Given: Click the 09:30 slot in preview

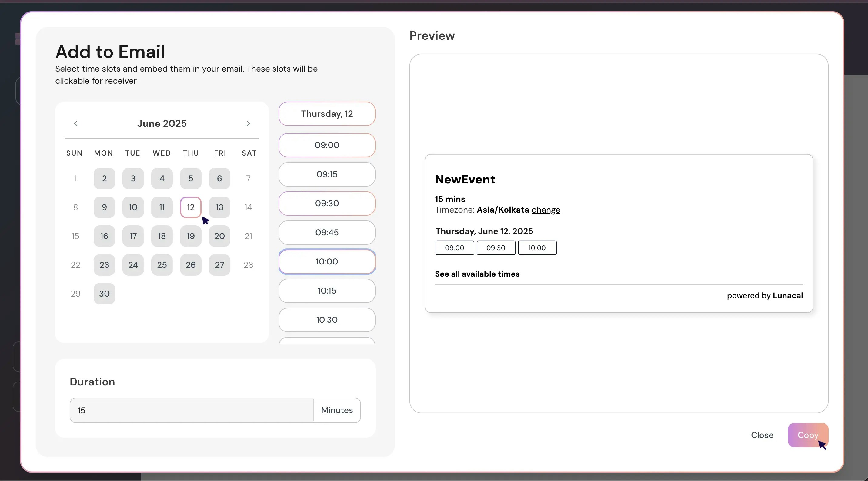Looking at the screenshot, I should pos(496,248).
